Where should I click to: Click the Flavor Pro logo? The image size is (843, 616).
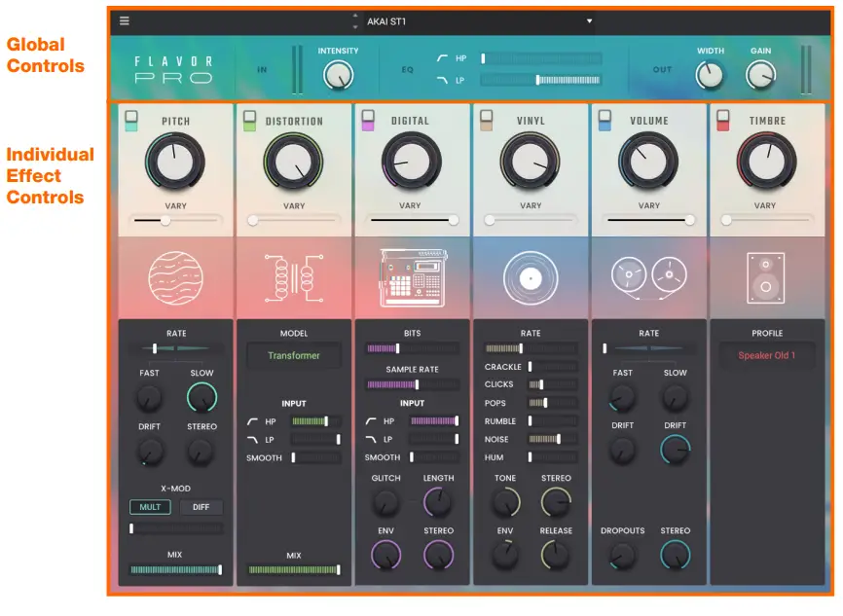tap(173, 70)
